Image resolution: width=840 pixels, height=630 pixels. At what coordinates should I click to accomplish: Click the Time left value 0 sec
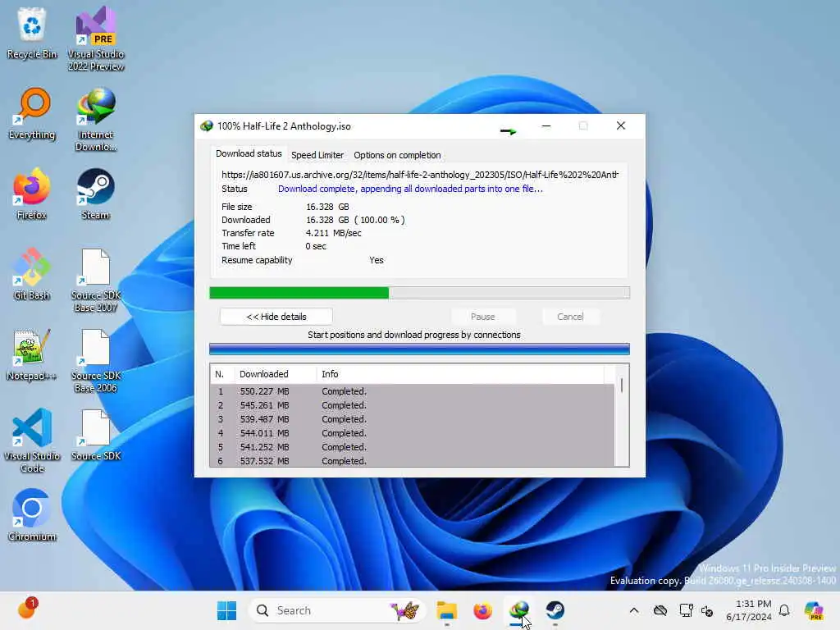pos(316,246)
